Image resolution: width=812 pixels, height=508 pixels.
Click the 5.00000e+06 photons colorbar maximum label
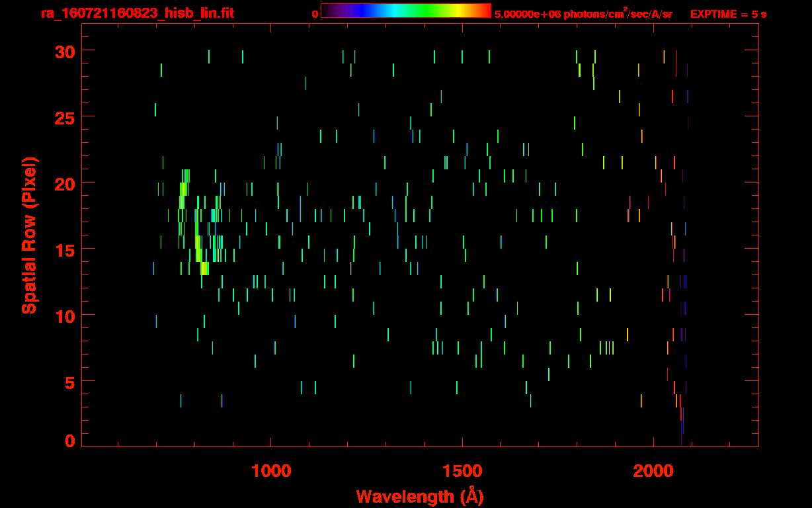point(583,14)
